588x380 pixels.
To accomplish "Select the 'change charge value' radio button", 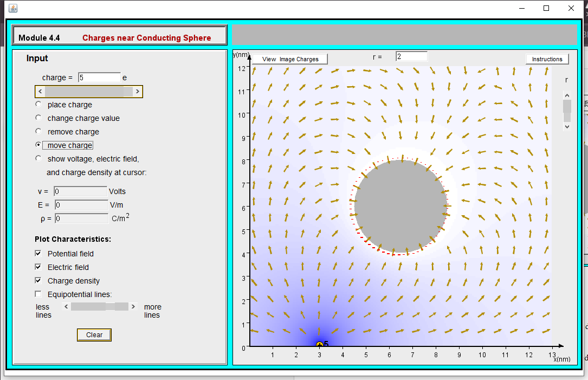I will point(38,117).
